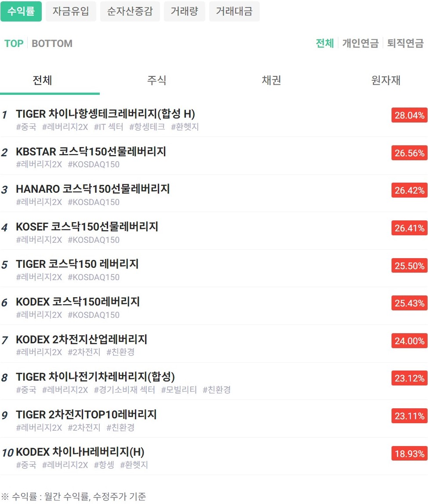Open TIGER 차이나항셍테크레버리지(합성 H) ETF
This screenshot has width=428, height=504.
pos(105,114)
